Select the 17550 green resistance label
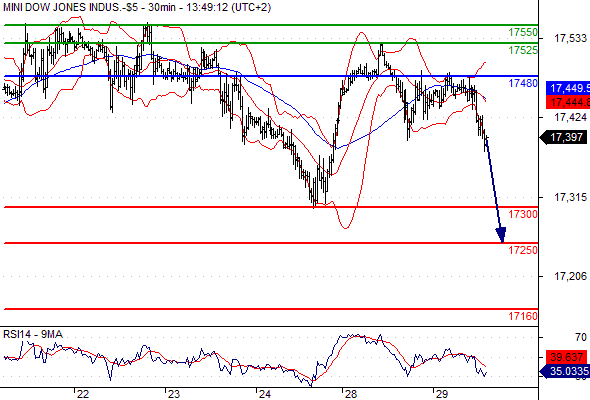This screenshot has height=400, width=590. coord(523,32)
